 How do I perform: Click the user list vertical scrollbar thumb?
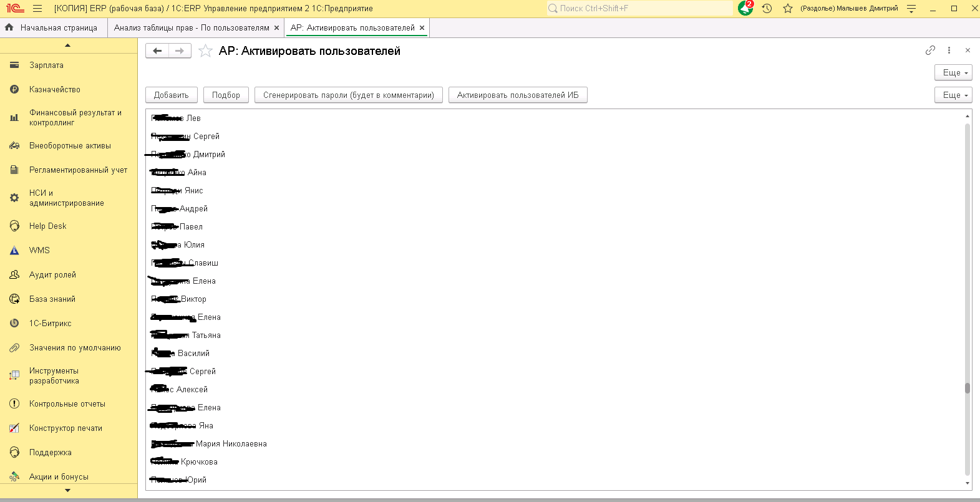pos(968,388)
